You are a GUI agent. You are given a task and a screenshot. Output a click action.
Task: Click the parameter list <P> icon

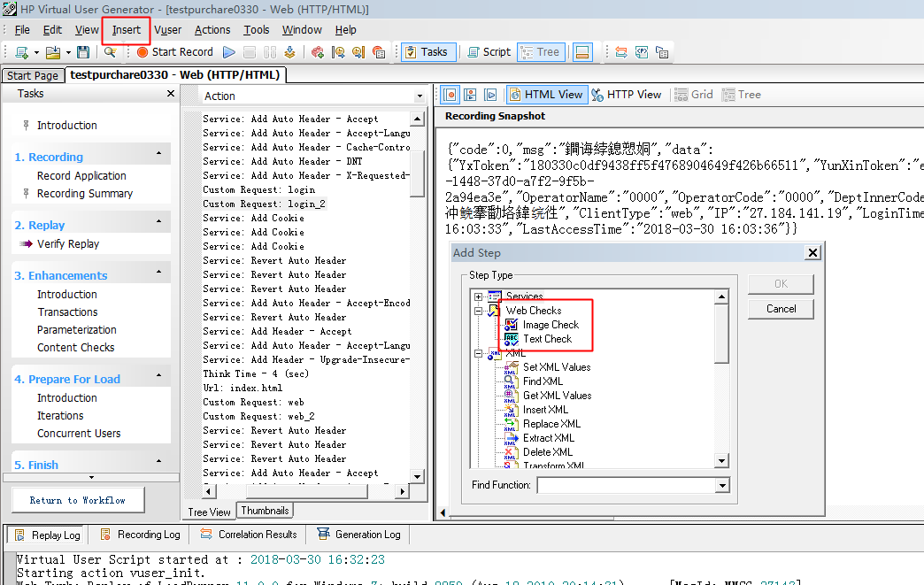[x=642, y=52]
